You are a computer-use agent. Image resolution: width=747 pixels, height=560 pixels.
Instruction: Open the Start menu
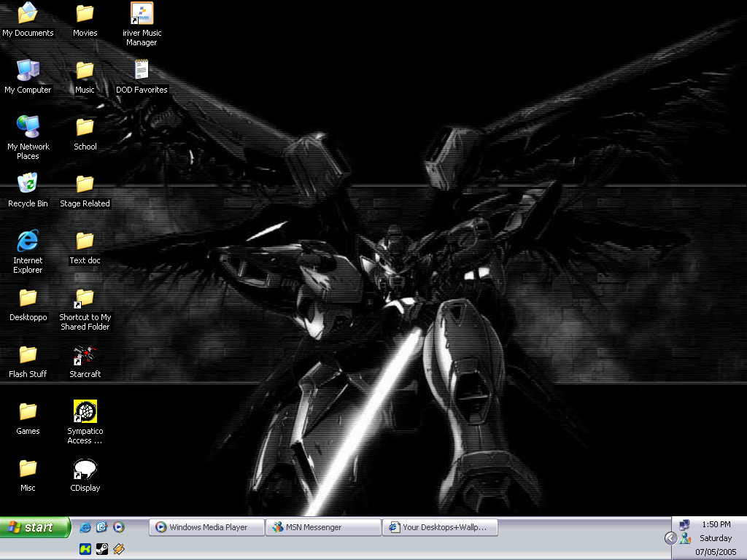pos(35,527)
